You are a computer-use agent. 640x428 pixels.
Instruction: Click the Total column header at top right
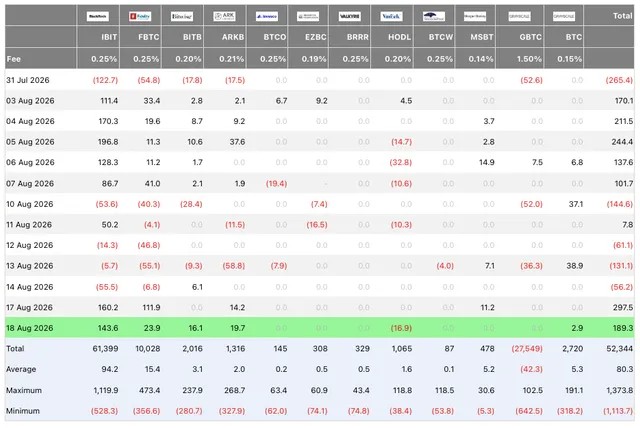pyautogui.click(x=622, y=16)
